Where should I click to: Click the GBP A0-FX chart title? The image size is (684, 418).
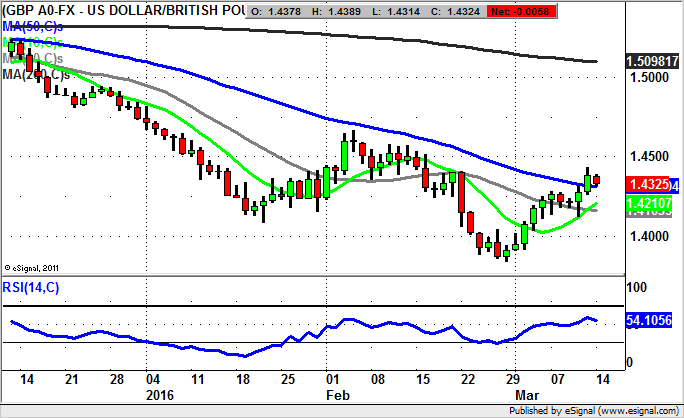120,11
